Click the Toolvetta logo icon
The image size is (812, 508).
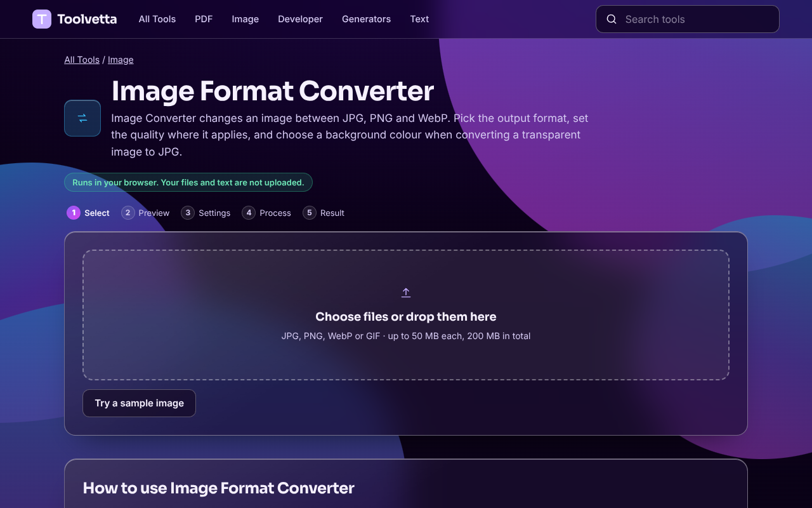click(x=42, y=19)
